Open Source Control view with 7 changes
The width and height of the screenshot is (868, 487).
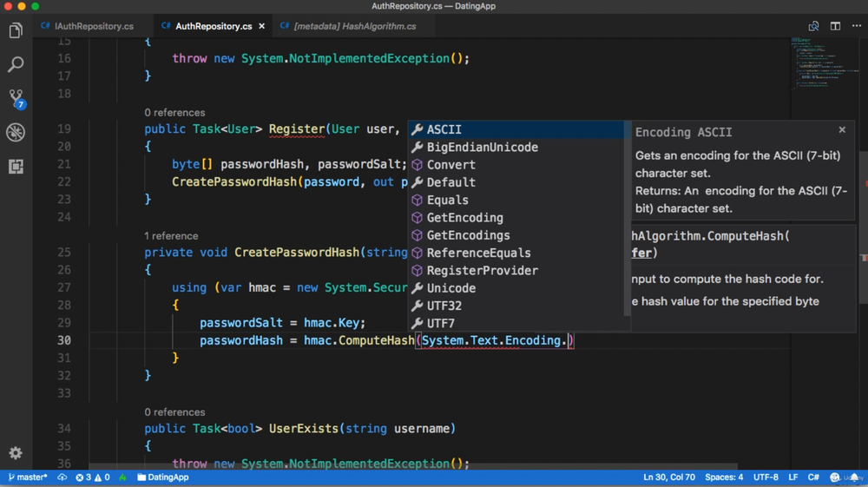pos(16,98)
